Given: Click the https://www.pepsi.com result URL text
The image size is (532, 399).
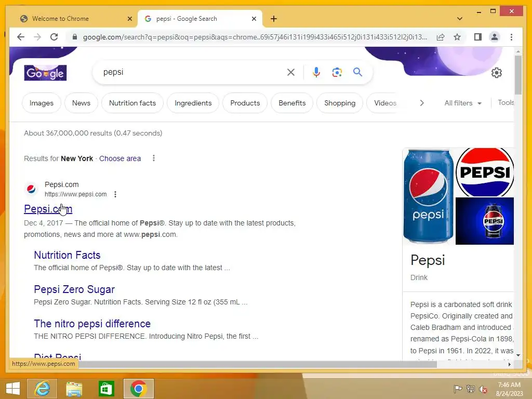Looking at the screenshot, I should point(76,194).
